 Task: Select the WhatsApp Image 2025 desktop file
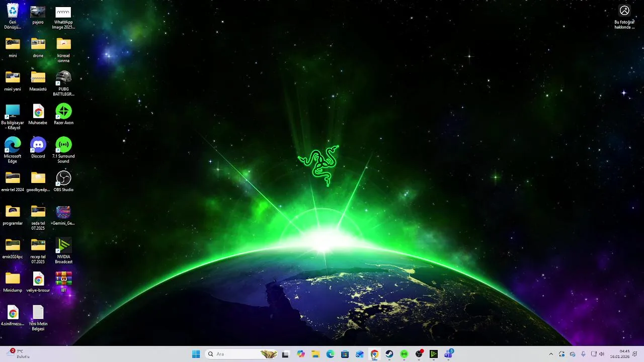pos(63,17)
